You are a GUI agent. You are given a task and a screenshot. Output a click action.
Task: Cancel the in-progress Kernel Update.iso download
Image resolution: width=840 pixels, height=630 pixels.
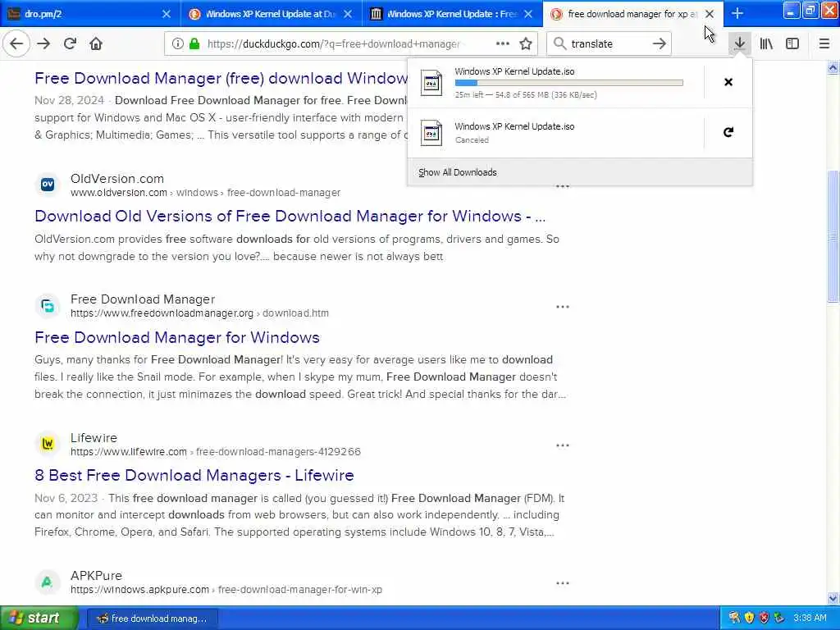click(728, 82)
